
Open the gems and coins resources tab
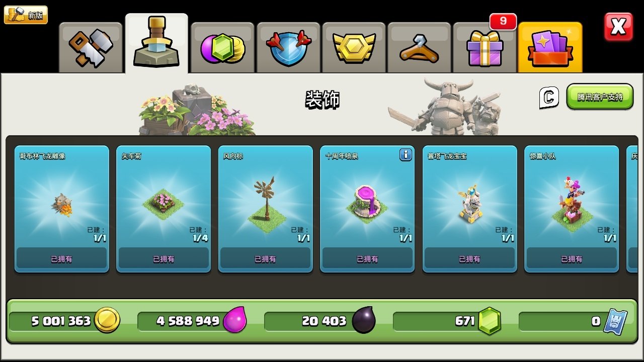(x=222, y=48)
